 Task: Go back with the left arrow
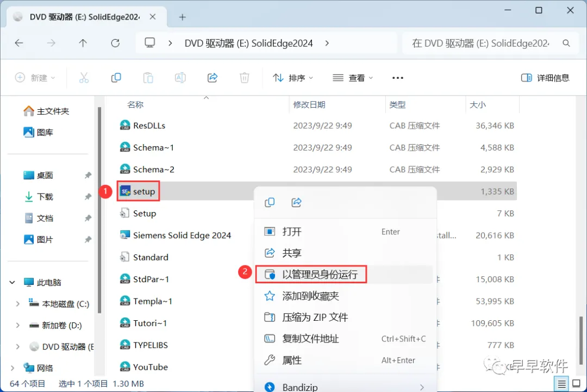coord(18,43)
